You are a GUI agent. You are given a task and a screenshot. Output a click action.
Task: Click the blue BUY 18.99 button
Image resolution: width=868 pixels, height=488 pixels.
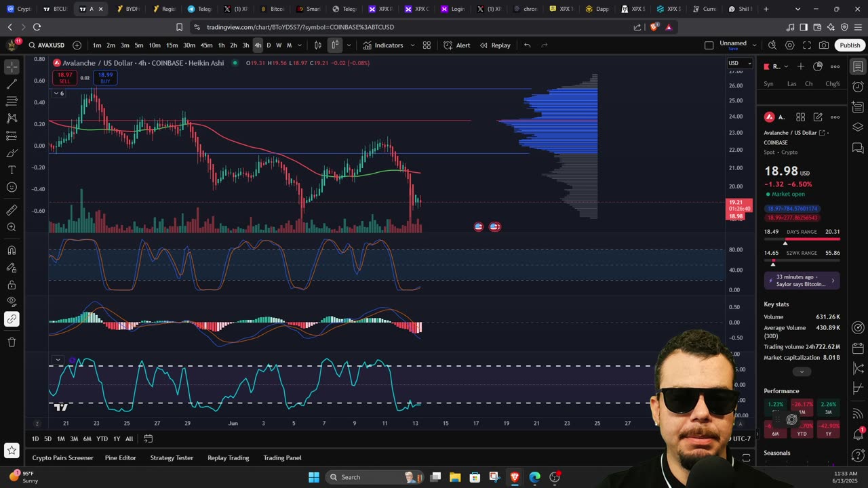click(x=105, y=78)
